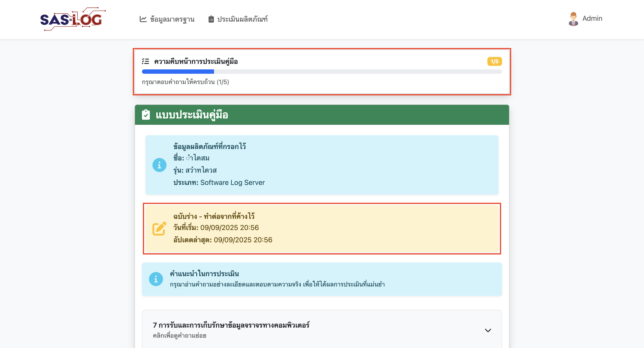Click the checklist icon in progress card
Viewport: 644px width, 348px height.
point(145,61)
